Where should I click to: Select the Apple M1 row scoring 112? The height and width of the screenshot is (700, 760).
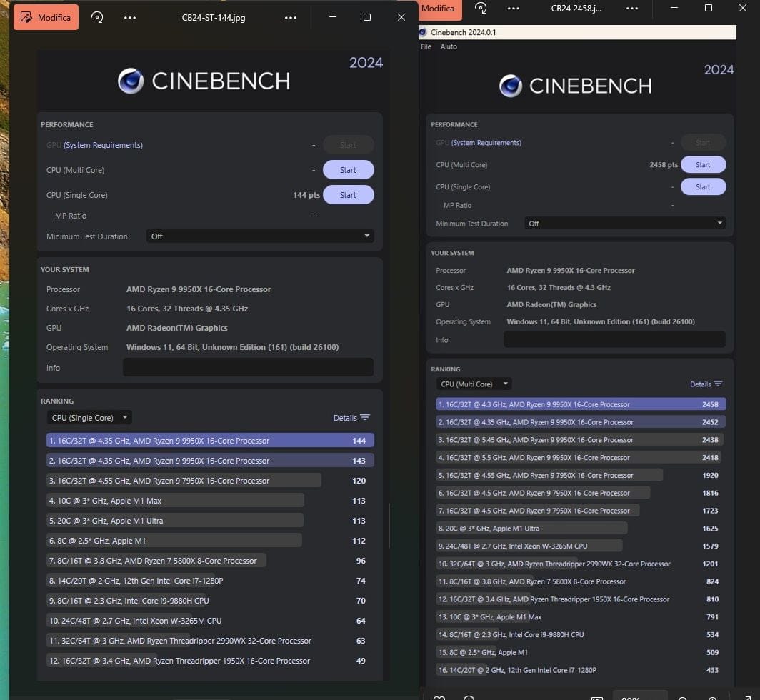[x=210, y=541]
